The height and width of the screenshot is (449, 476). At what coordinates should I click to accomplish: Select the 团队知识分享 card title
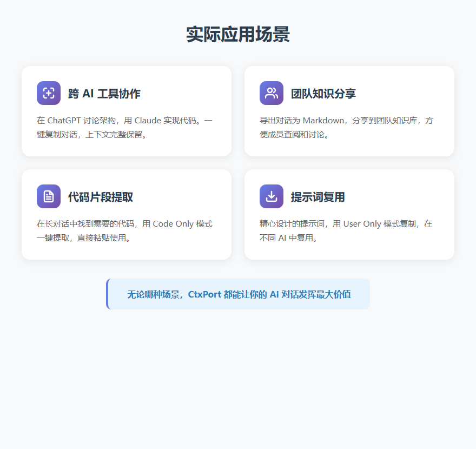pos(323,94)
